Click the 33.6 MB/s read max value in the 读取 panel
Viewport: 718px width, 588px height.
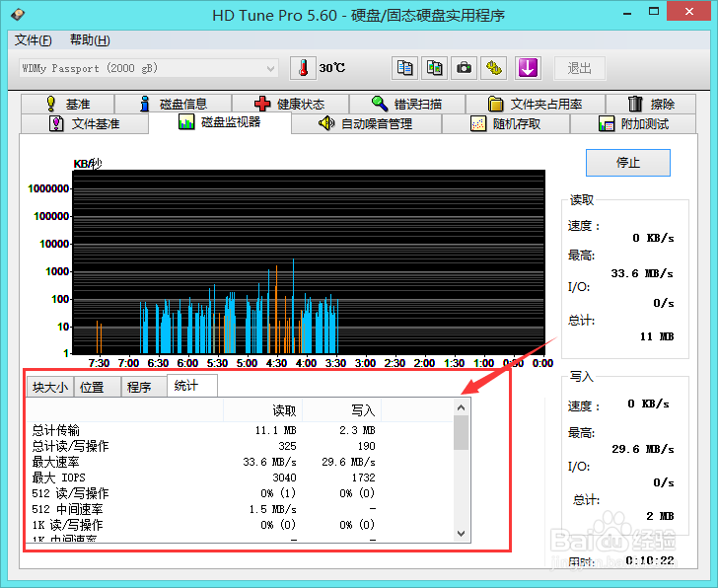pos(642,273)
